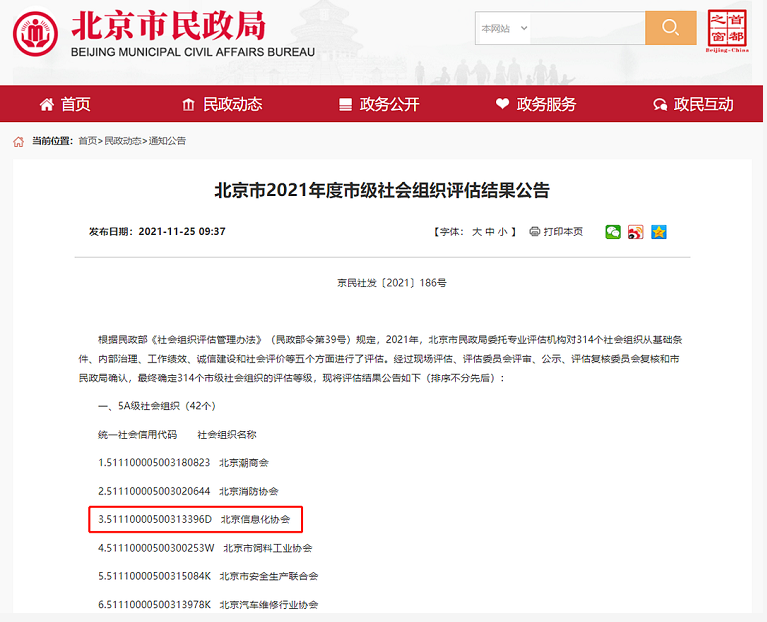Follow the 通知公告 breadcrumb link
The image size is (767, 622).
tap(167, 141)
